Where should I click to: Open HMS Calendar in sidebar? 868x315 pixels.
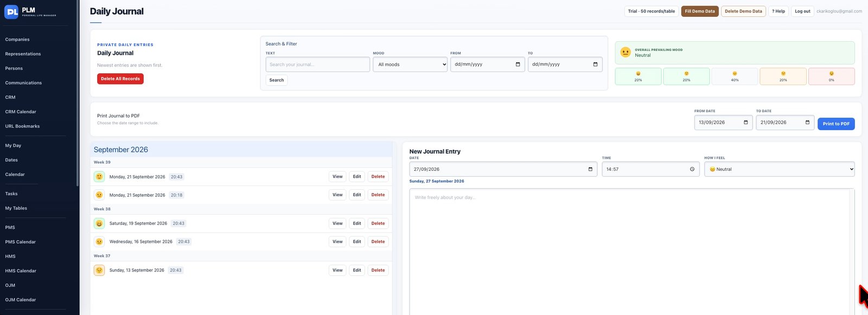point(21,271)
